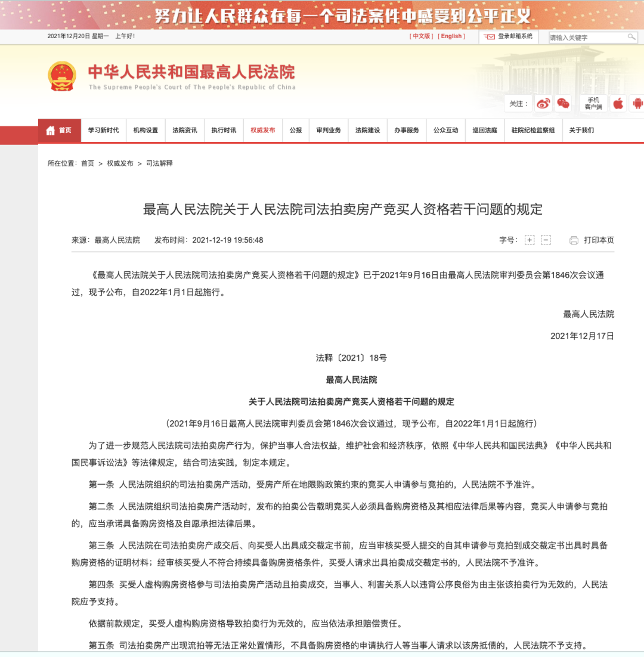
Task: Open the 审判业务 menu
Action: [x=329, y=131]
